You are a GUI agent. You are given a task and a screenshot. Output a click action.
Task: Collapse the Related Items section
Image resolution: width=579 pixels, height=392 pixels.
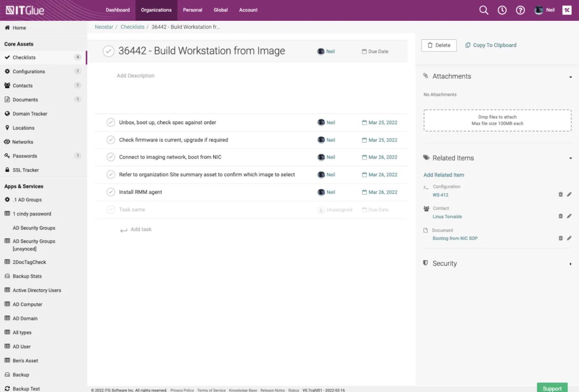pyautogui.click(x=570, y=158)
